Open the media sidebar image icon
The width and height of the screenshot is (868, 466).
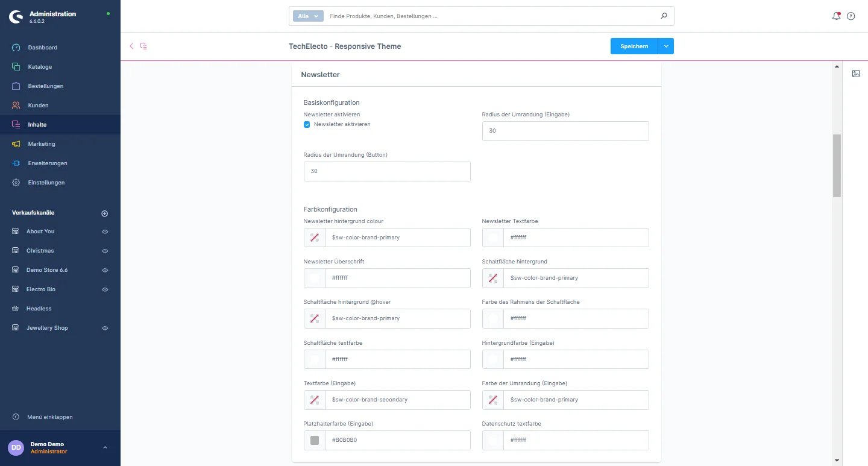pos(856,74)
